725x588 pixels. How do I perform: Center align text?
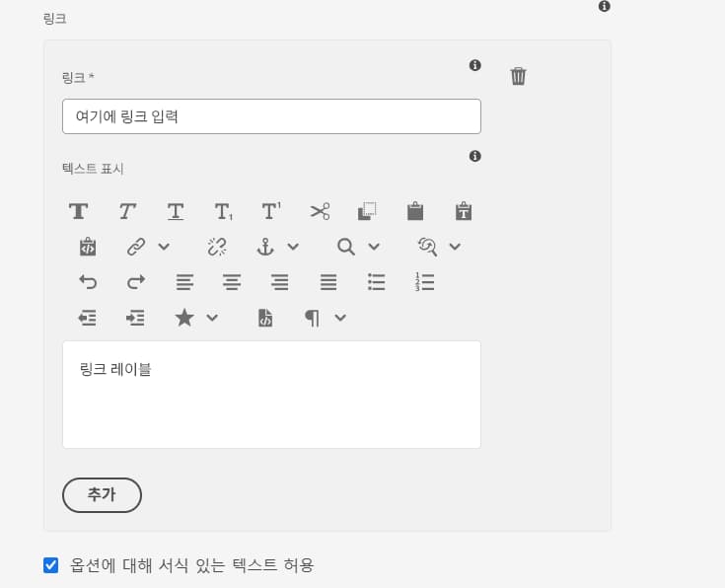click(232, 282)
